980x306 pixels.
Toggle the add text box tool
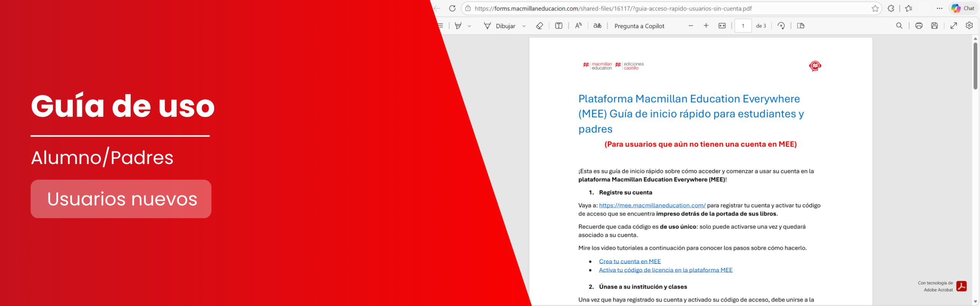559,26
